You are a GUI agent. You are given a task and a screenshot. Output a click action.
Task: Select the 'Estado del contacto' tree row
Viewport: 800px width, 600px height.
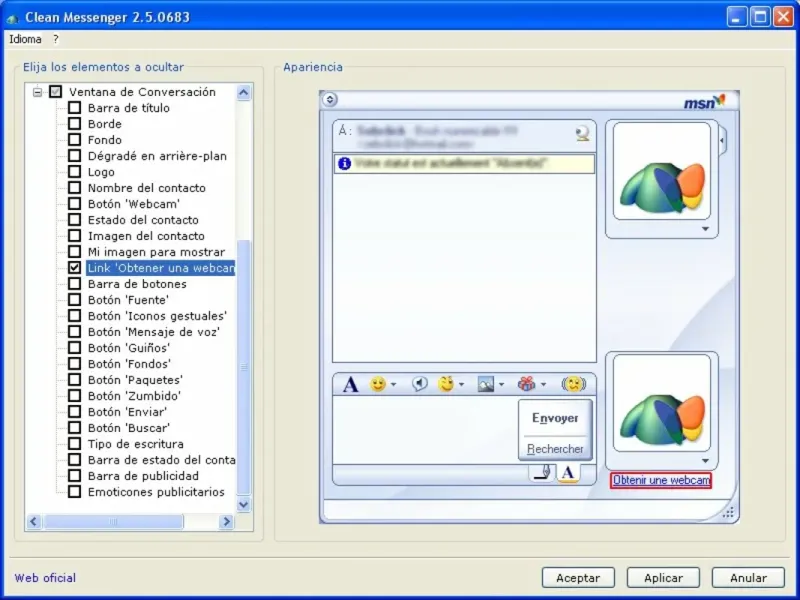[143, 220]
